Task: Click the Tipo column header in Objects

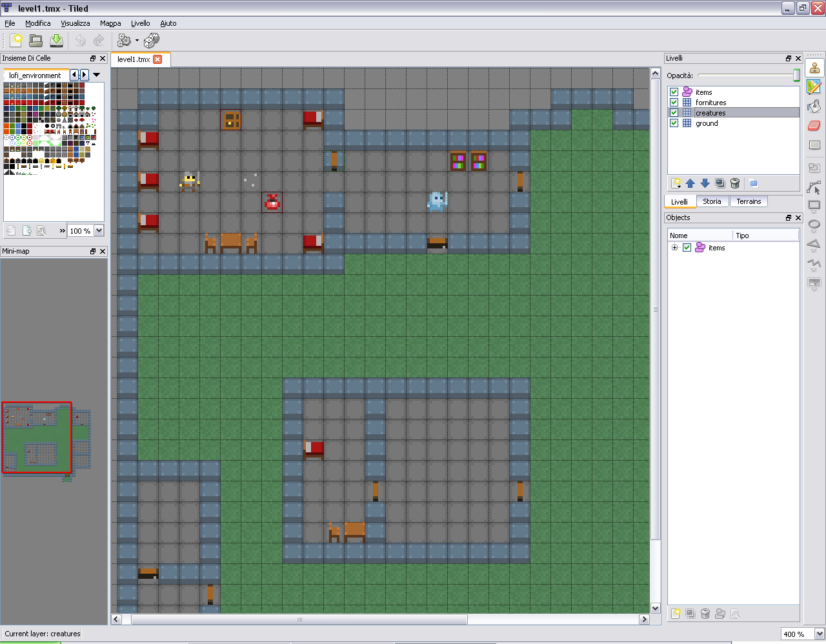Action: (x=766, y=236)
